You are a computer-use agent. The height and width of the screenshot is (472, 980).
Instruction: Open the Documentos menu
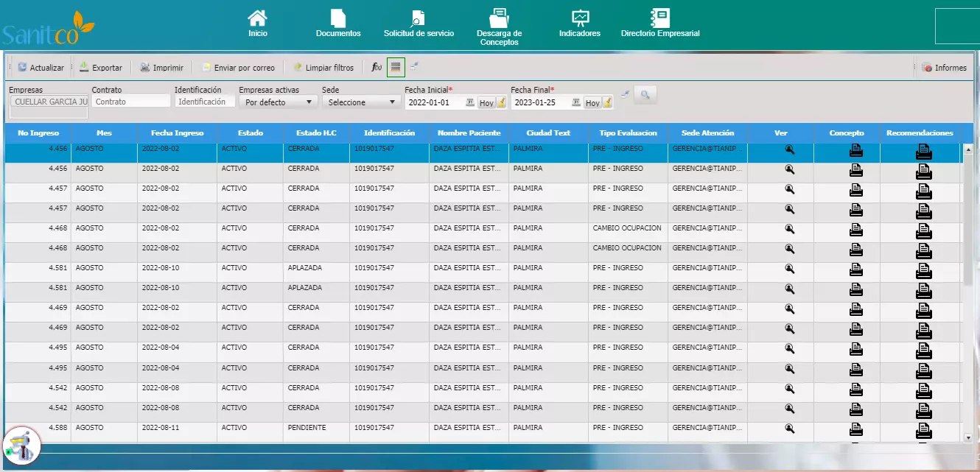pos(338,23)
